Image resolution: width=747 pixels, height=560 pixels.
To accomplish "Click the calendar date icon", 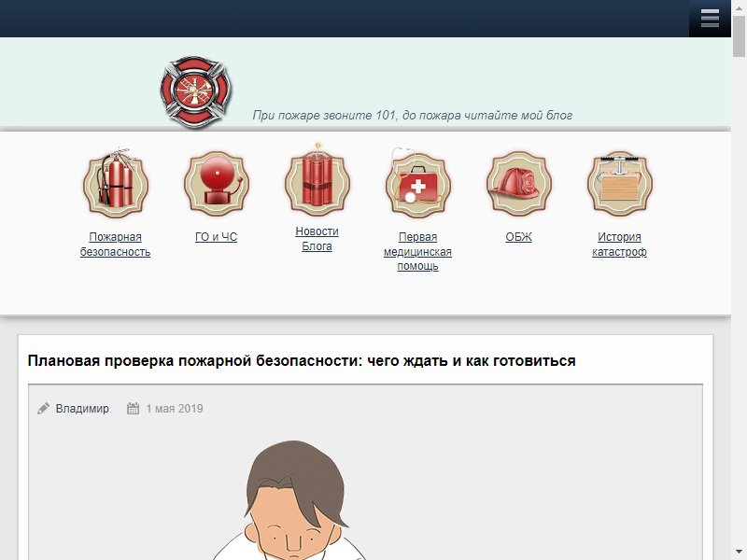I will point(133,409).
